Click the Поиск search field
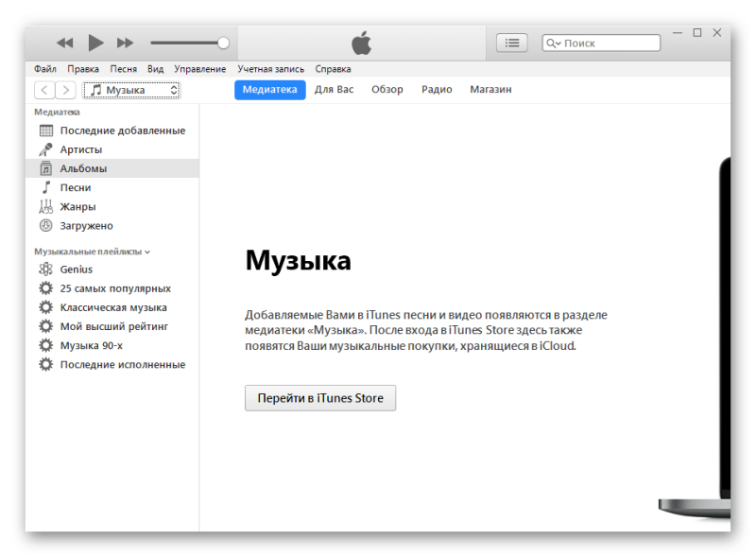The image size is (756, 557). pyautogui.click(x=601, y=43)
